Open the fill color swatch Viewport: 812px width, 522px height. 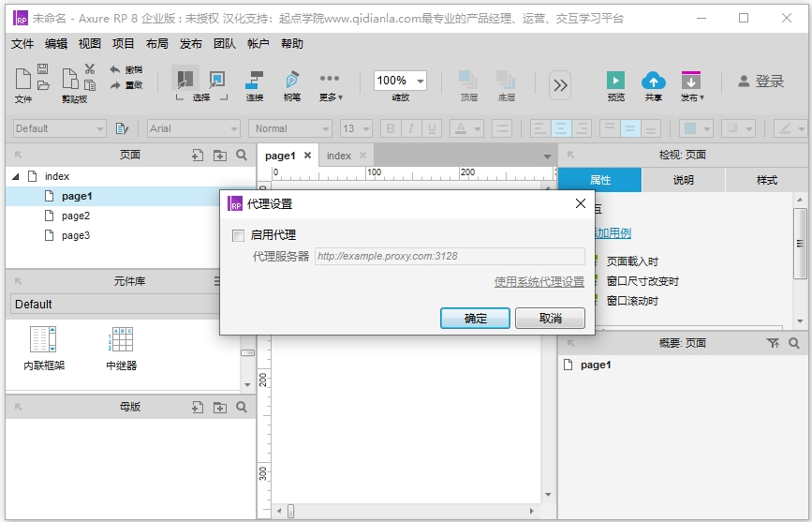[x=696, y=128]
